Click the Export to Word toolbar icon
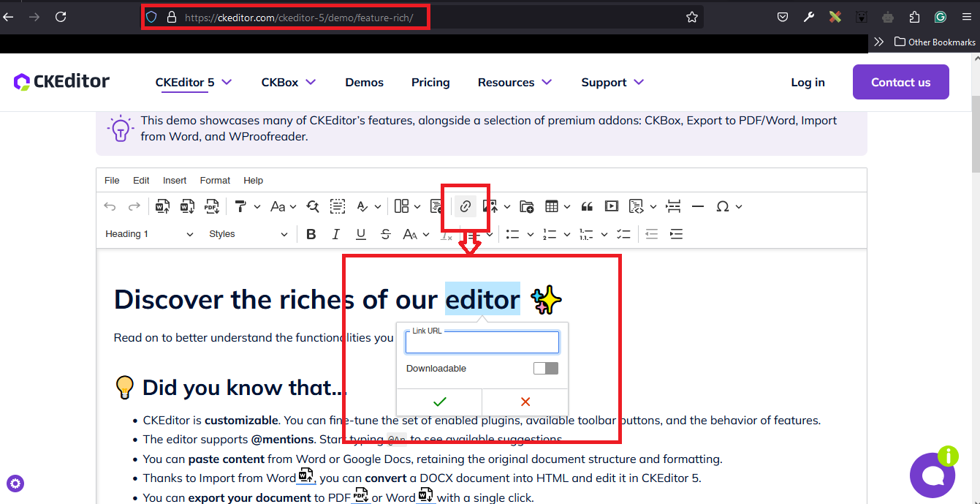 (x=187, y=207)
